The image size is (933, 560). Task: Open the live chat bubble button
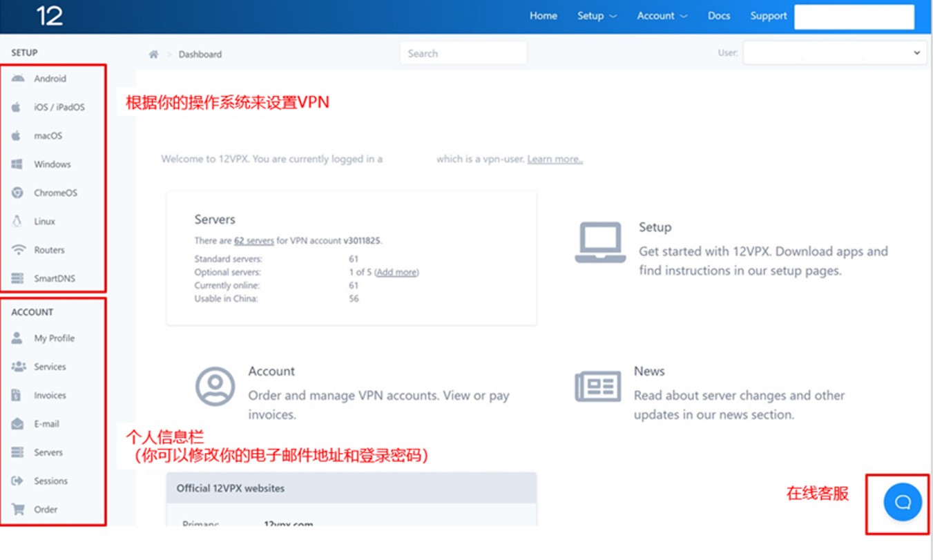pos(903,502)
